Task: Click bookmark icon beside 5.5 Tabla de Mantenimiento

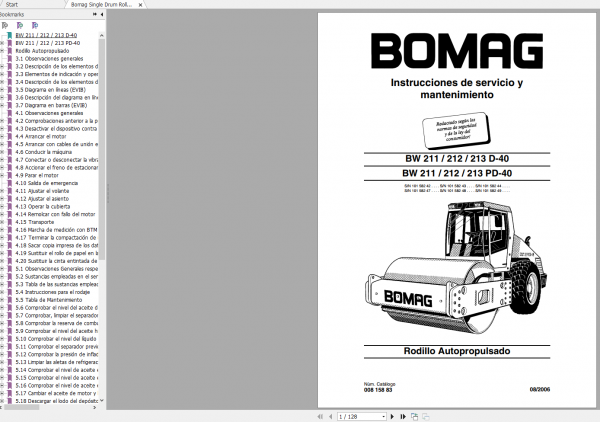Action: tap(10, 300)
